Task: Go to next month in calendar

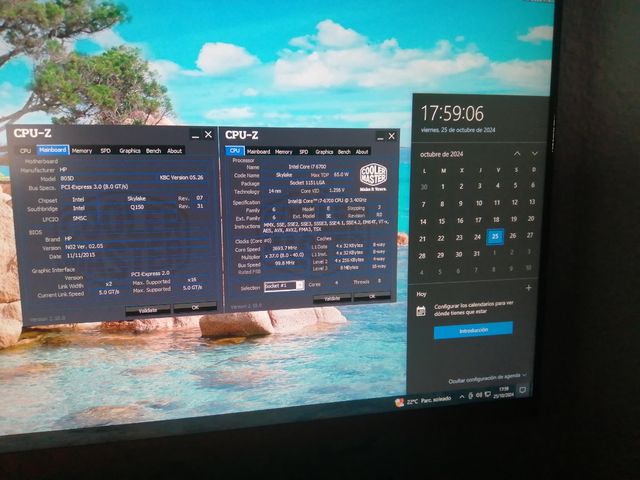Action: click(535, 153)
